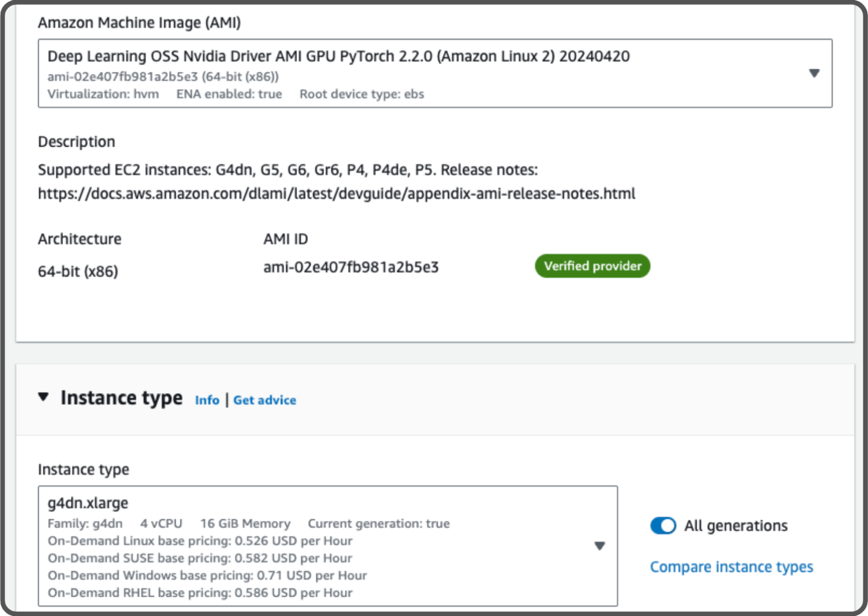Collapse the Instance type section triangle
The width and height of the screenshot is (868, 616).
coord(43,397)
